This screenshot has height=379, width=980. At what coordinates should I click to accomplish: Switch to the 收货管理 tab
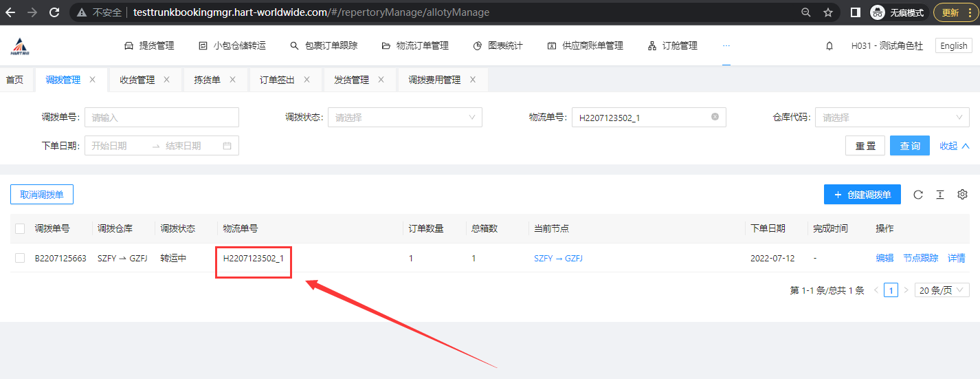137,80
